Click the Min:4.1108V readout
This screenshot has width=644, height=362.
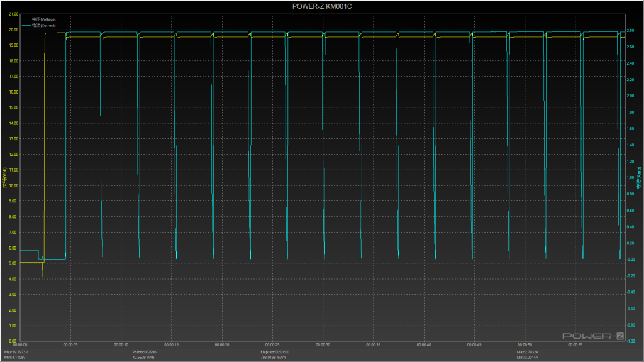pyautogui.click(x=15, y=358)
